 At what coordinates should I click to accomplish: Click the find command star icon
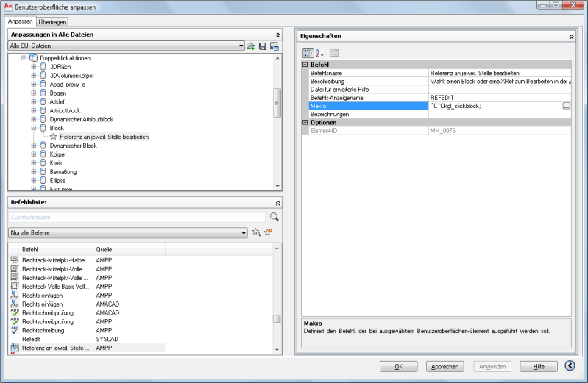[x=256, y=232]
